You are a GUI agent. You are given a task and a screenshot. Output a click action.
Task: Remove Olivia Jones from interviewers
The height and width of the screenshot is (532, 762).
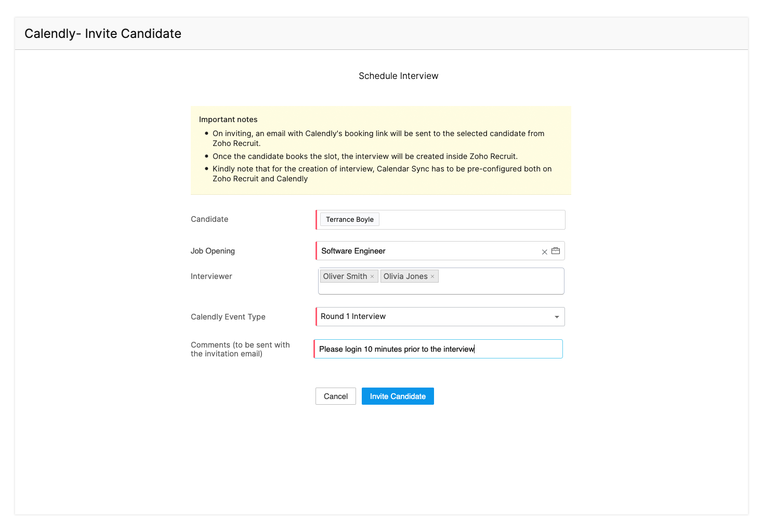coord(432,276)
